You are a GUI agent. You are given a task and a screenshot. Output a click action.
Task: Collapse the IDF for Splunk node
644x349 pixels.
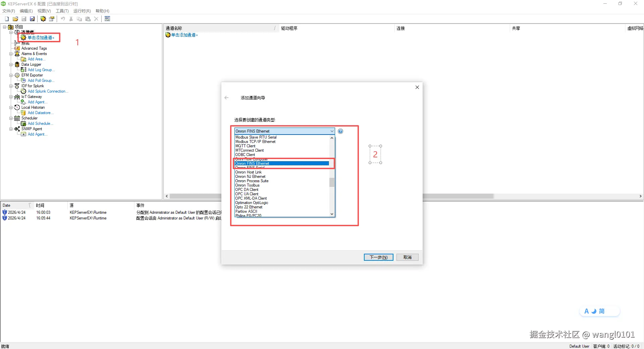(11, 86)
